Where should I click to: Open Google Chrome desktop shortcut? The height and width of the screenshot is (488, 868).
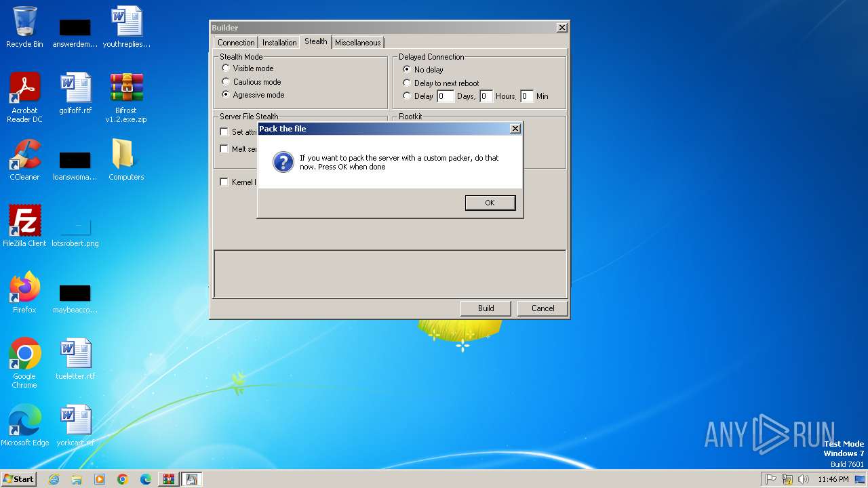[x=24, y=363]
